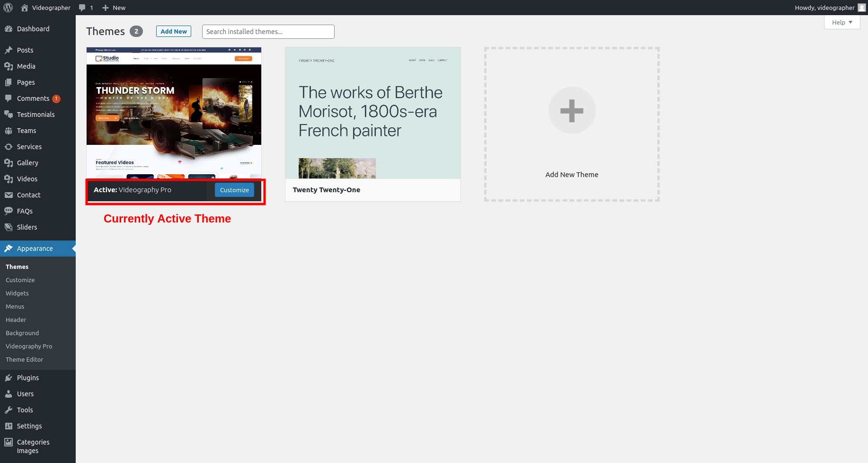Click the FAQs chat icon

tap(9, 211)
